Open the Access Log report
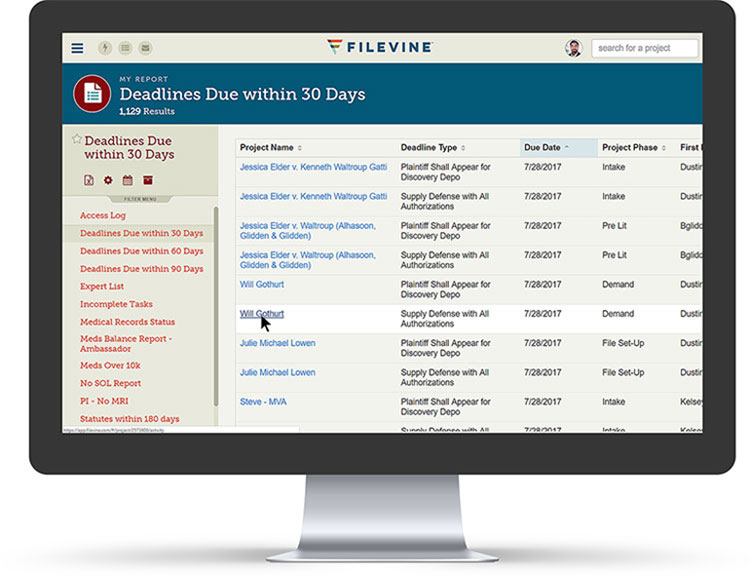The image size is (750, 577). point(103,215)
